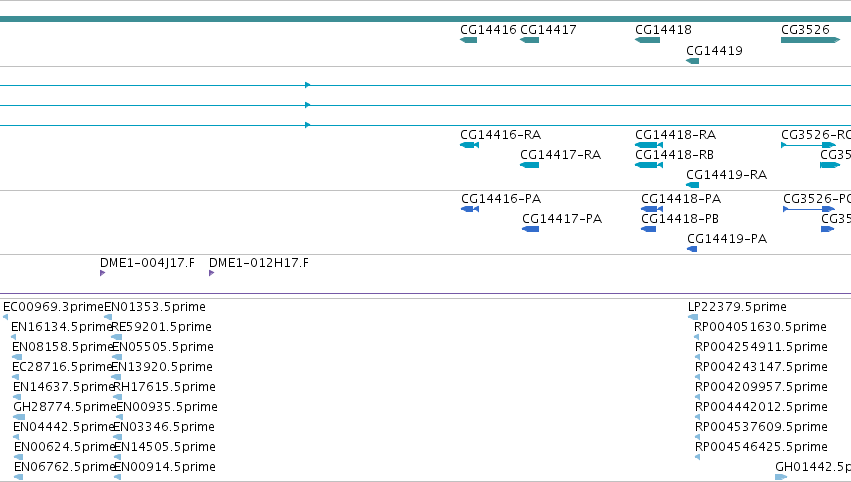Click the transcript glyph under CG14416-RA

pos(469,145)
